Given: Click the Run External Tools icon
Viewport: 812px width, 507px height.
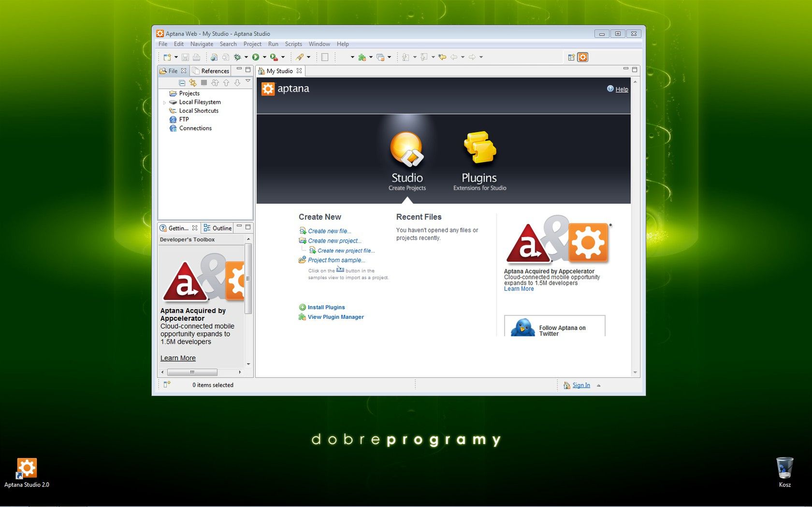Looking at the screenshot, I should click(274, 57).
